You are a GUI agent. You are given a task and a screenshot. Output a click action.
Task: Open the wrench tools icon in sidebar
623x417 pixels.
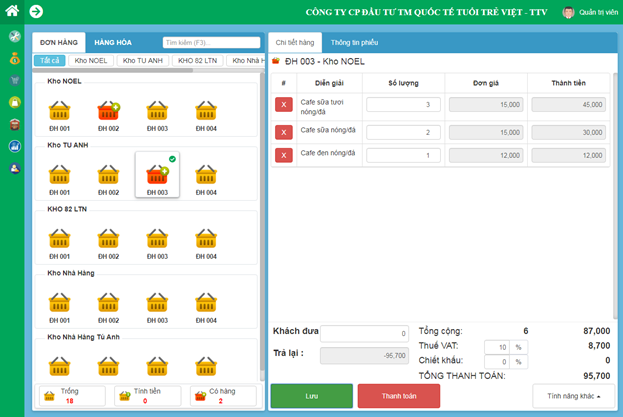pyautogui.click(x=14, y=37)
